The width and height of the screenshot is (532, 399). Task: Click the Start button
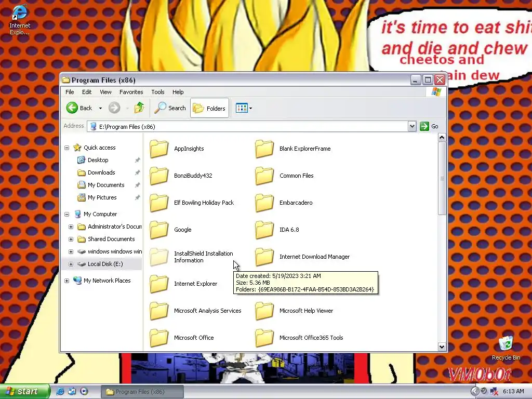tap(24, 391)
